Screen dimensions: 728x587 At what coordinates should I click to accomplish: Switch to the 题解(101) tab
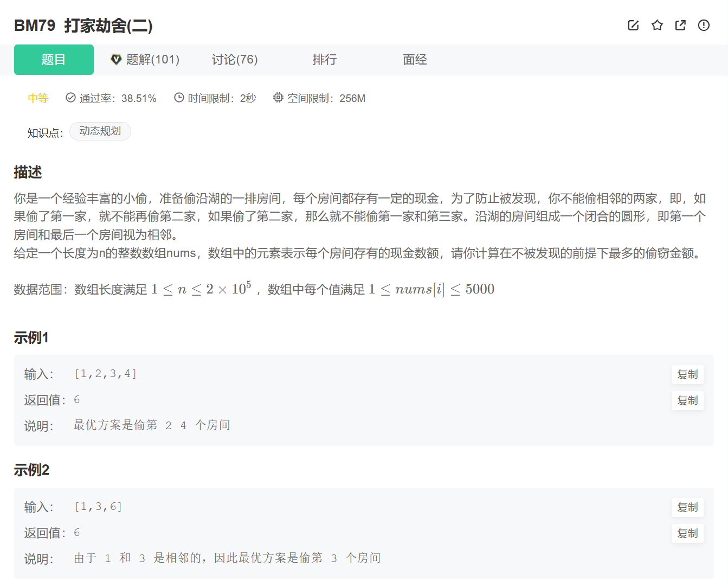tap(145, 60)
